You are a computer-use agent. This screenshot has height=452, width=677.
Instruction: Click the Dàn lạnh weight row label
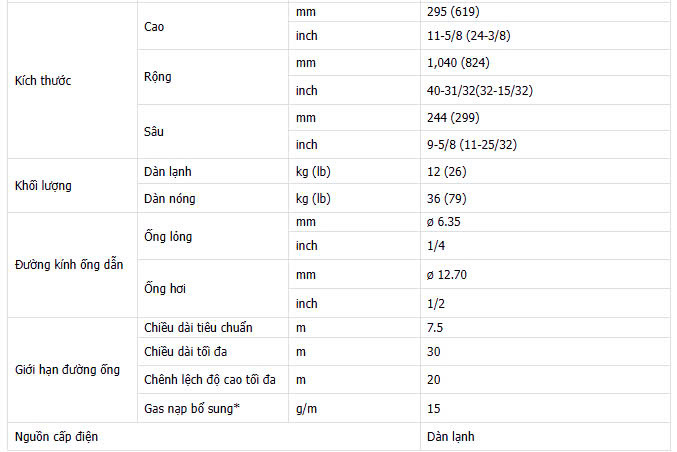(x=168, y=172)
